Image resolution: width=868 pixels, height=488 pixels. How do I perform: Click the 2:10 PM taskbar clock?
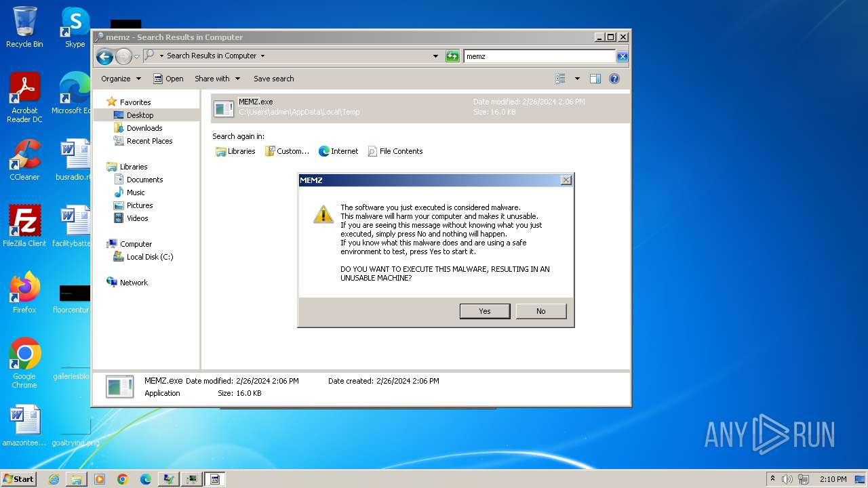click(833, 479)
